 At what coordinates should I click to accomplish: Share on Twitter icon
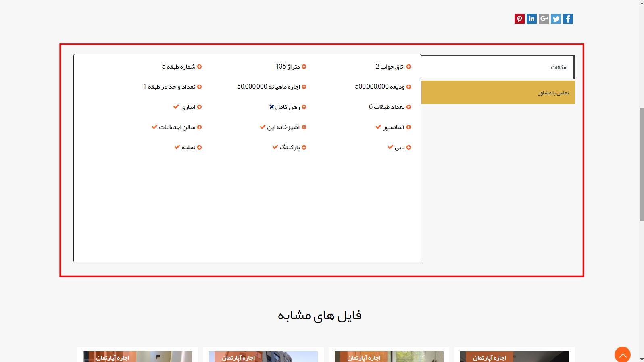556,19
